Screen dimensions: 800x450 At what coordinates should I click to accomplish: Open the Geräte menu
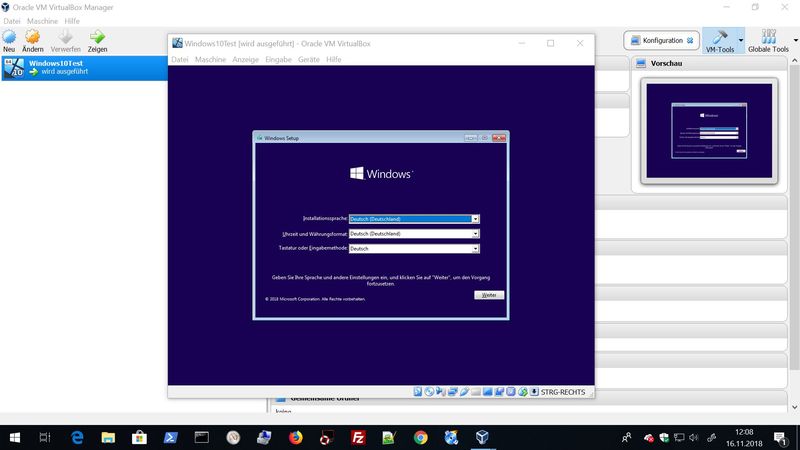click(x=309, y=59)
